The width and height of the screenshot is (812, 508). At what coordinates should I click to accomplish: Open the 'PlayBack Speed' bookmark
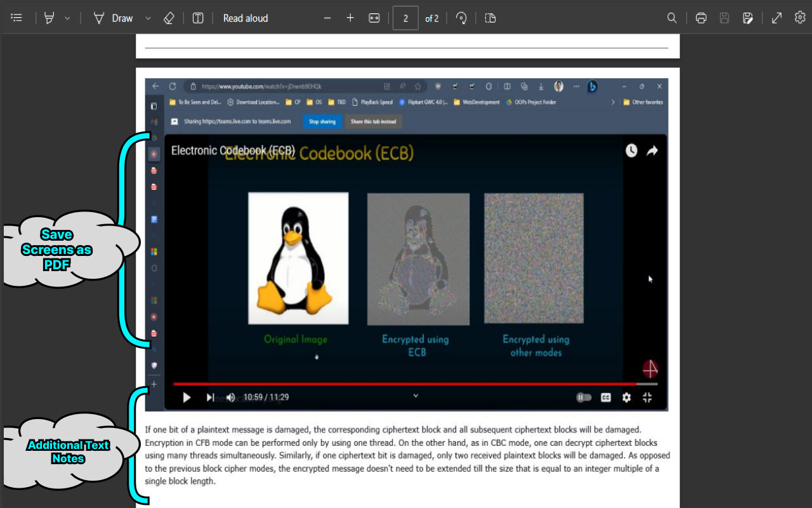[372, 102]
